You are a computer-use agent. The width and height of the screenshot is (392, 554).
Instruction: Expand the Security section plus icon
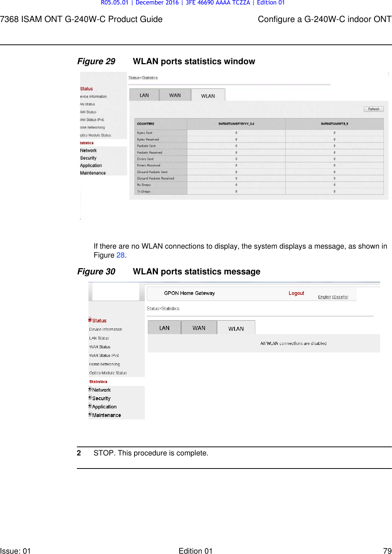coord(90,397)
